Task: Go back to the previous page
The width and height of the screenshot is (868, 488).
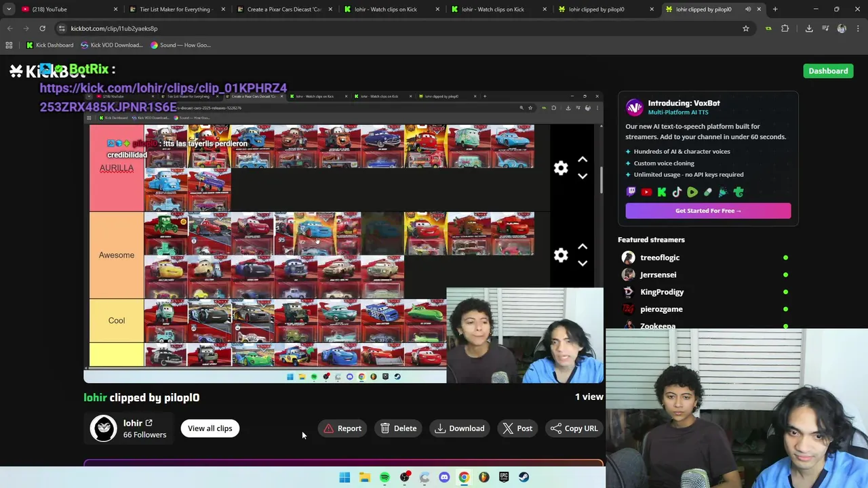Action: [x=10, y=28]
